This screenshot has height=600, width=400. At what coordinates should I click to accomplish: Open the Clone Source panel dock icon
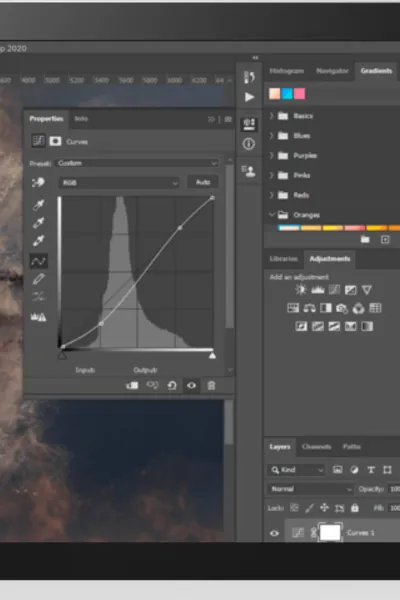[249, 171]
